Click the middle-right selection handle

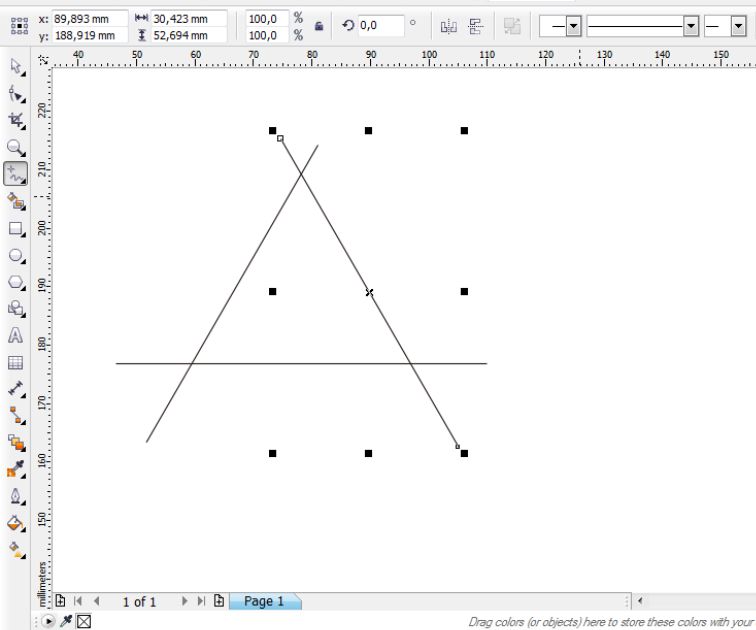[x=464, y=292]
